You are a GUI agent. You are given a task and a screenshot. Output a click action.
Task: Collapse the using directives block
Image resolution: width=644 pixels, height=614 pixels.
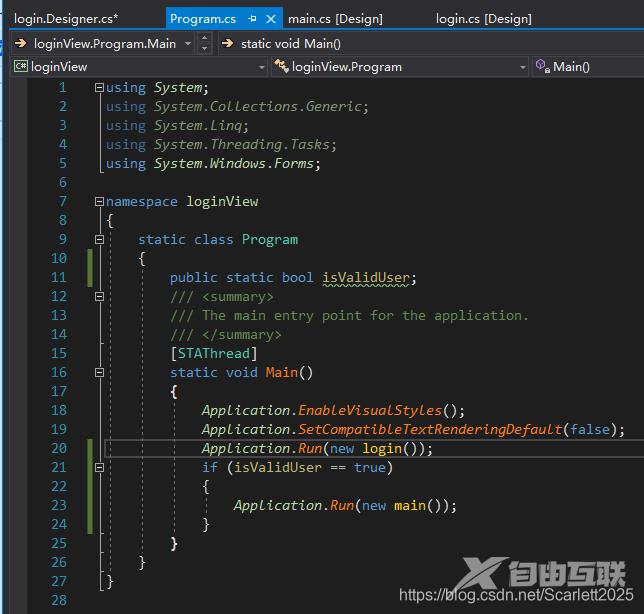pyautogui.click(x=99, y=88)
